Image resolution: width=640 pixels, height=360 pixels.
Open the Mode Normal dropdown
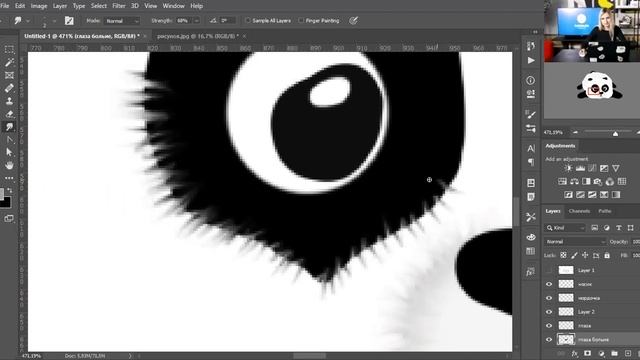click(x=122, y=21)
